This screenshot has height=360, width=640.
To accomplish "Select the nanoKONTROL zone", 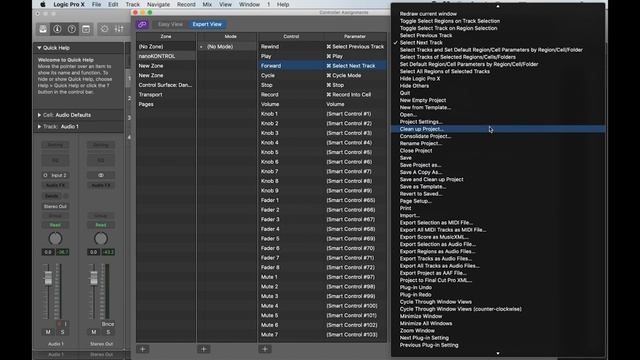I will [166, 56].
